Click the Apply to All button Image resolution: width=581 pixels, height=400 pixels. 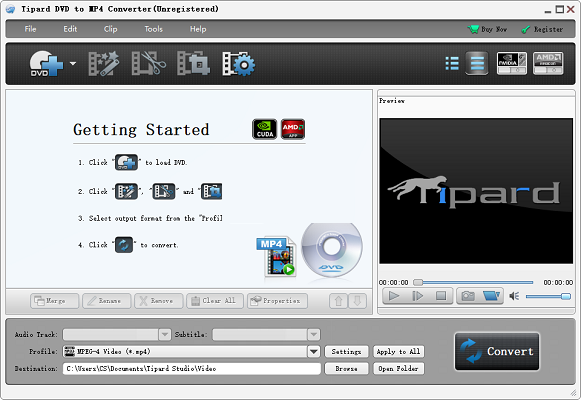tap(398, 351)
